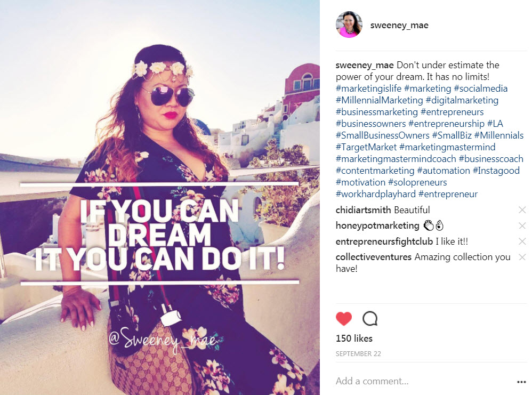Viewport: 532px width, 395px height.
Task: Click the sweeney_mae username in header
Action: (x=399, y=25)
